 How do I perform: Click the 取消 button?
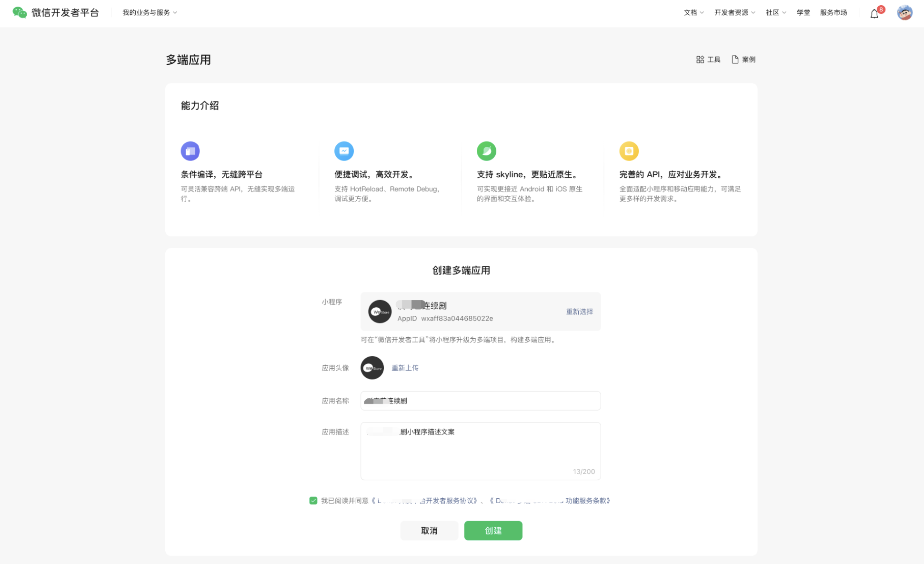(429, 531)
